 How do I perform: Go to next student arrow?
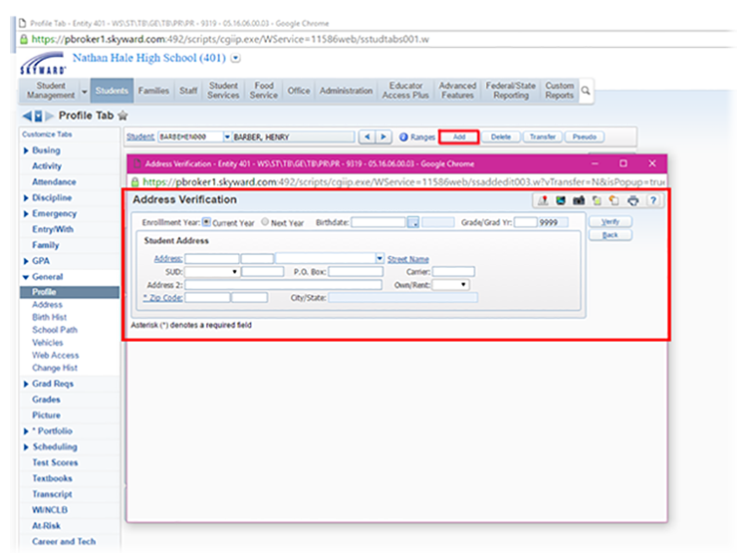[x=384, y=137]
